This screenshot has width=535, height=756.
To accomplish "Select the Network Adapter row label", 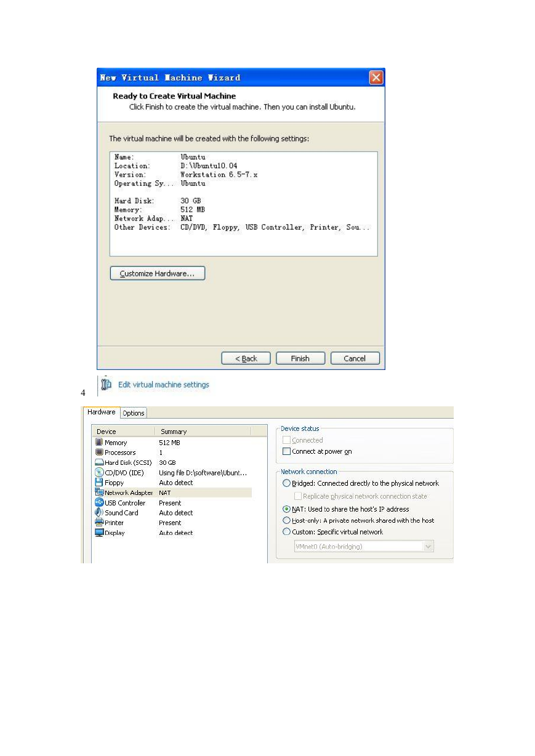I will coord(129,493).
